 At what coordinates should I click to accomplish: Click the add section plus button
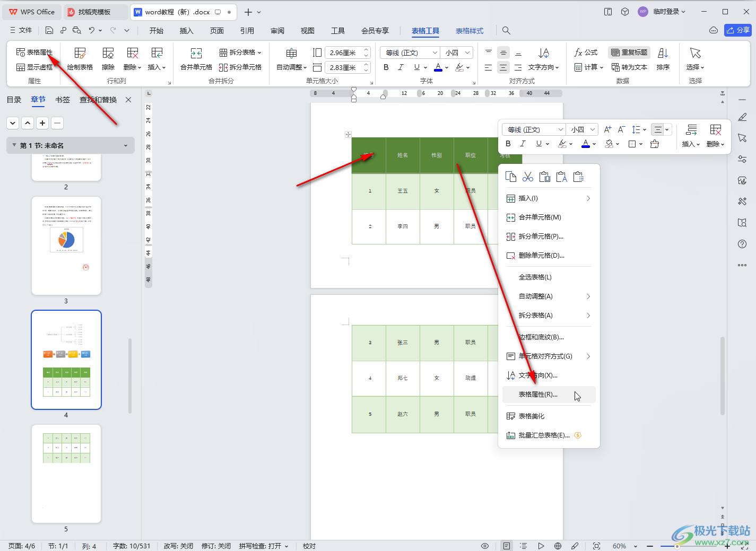click(42, 123)
